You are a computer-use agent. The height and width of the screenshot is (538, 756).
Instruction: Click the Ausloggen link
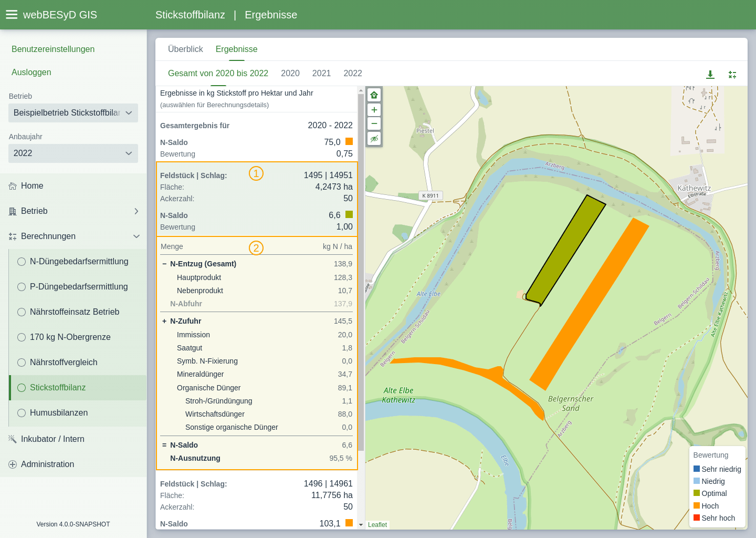click(31, 72)
